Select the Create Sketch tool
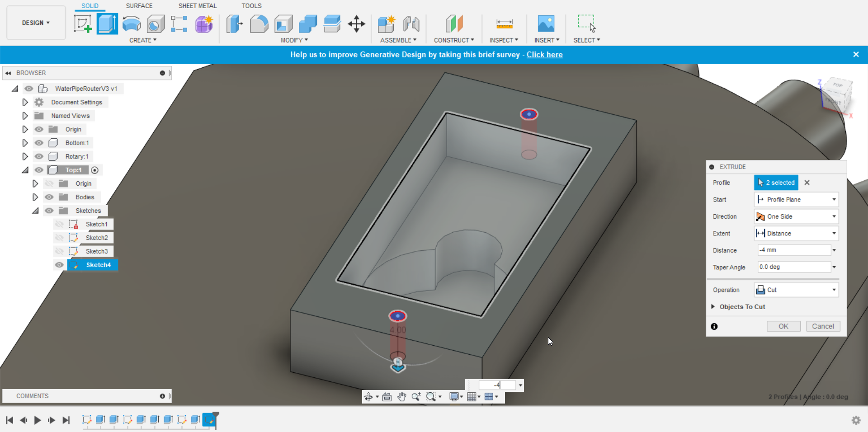The width and height of the screenshot is (868, 432). (83, 23)
